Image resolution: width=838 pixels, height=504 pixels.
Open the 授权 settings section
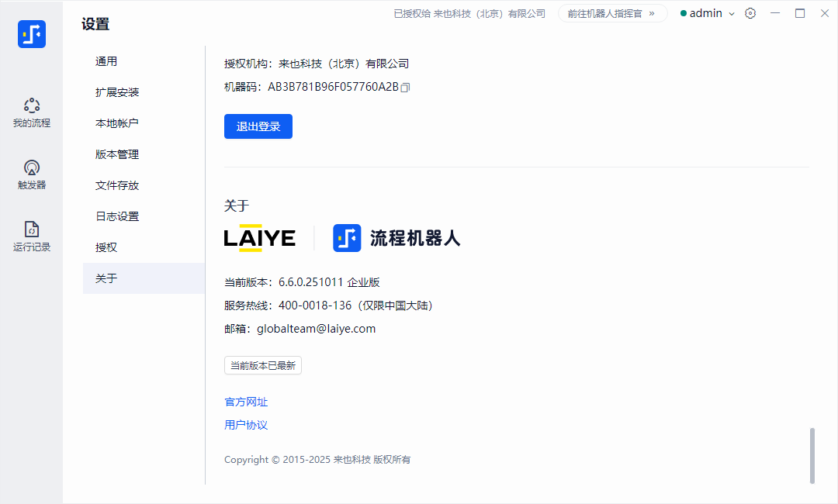pyautogui.click(x=106, y=247)
